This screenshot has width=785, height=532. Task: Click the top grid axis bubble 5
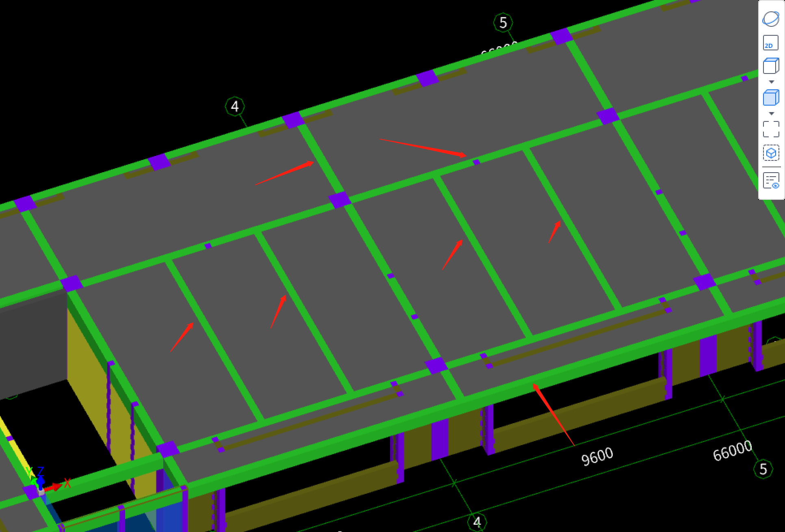point(503,22)
